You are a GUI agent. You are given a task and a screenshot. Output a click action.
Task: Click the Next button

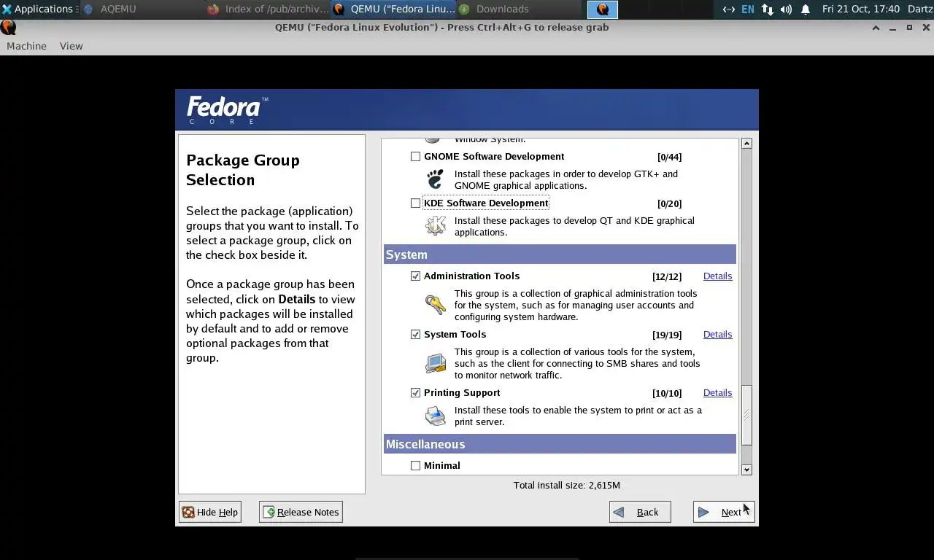pos(724,512)
